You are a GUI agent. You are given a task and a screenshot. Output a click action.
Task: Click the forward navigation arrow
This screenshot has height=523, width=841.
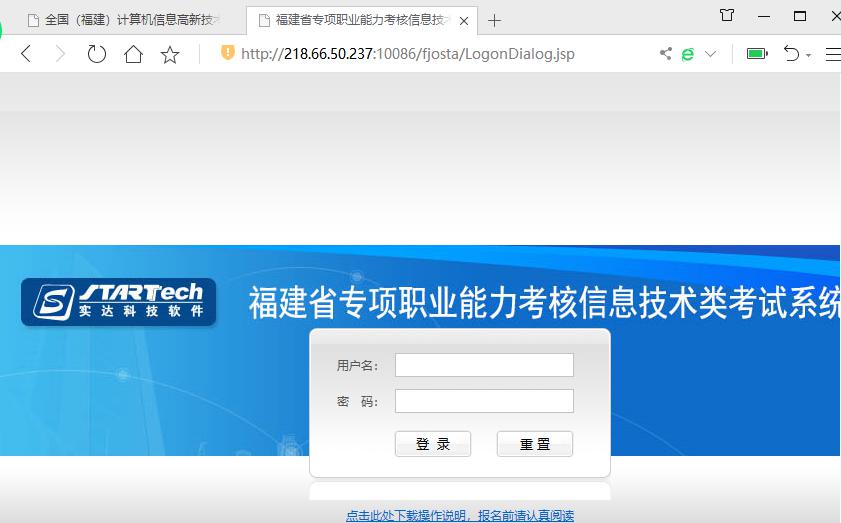[60, 54]
